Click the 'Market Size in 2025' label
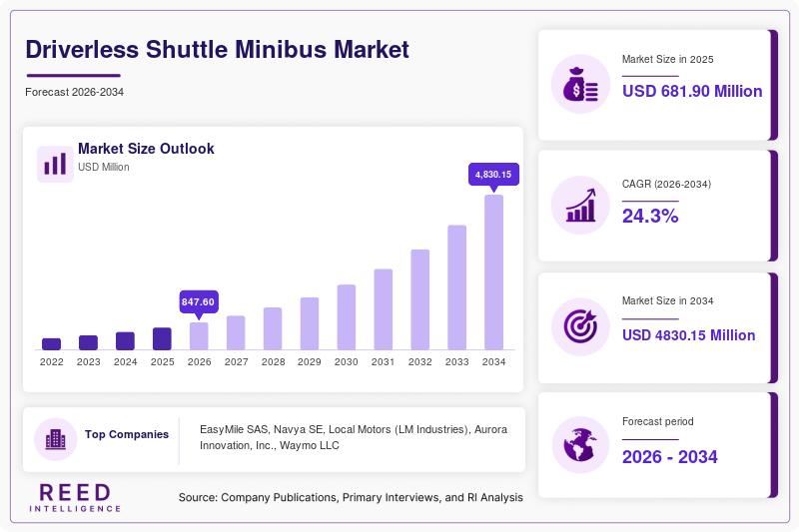Viewport: 799px width, 532px height. (x=667, y=60)
